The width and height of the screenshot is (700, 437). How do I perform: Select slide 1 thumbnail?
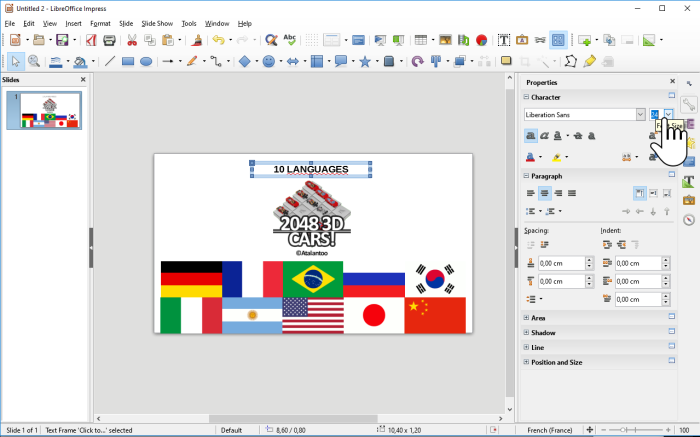(x=49, y=111)
